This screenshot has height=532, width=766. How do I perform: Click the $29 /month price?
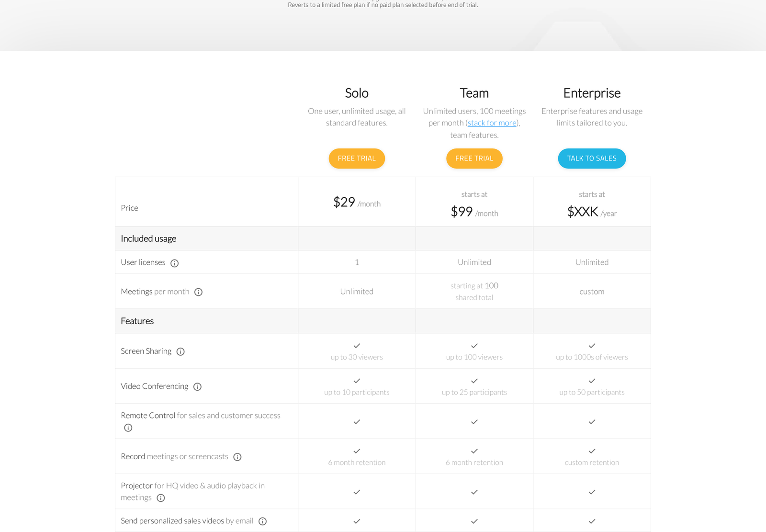point(357,203)
